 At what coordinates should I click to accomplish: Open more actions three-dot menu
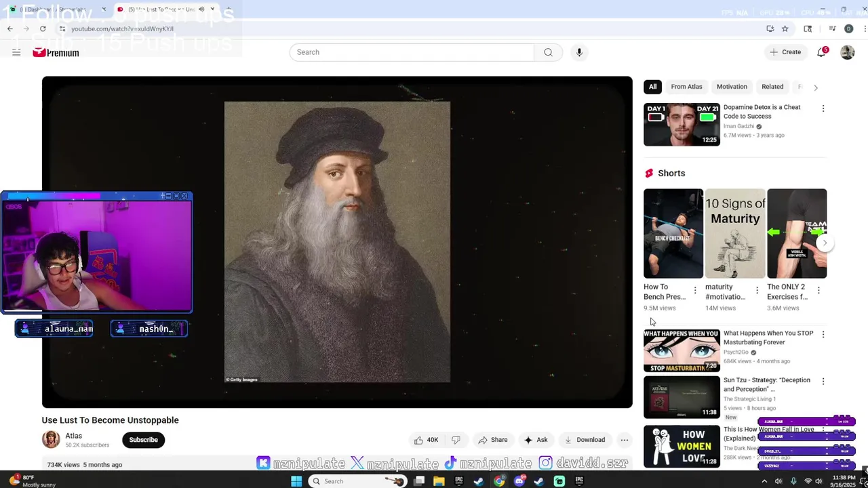625,440
